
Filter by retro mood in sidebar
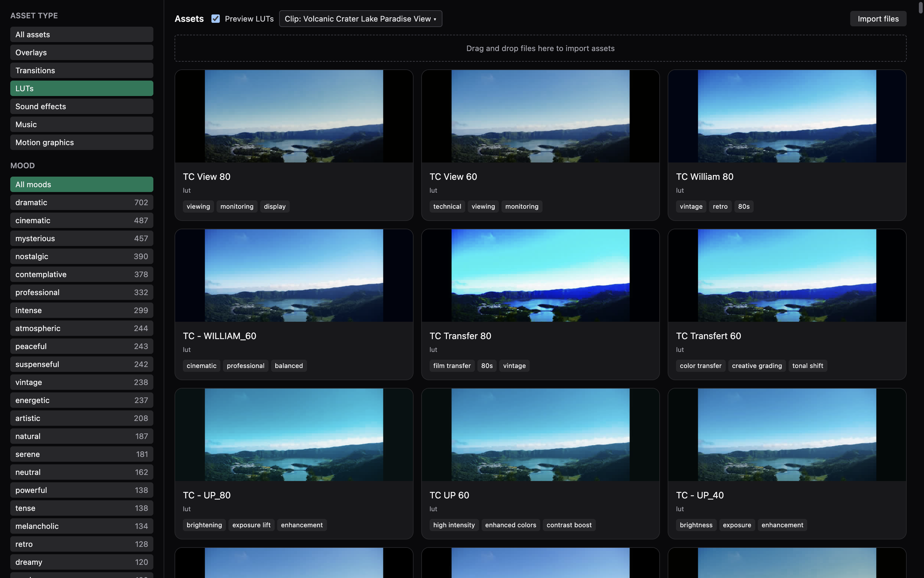tap(82, 544)
